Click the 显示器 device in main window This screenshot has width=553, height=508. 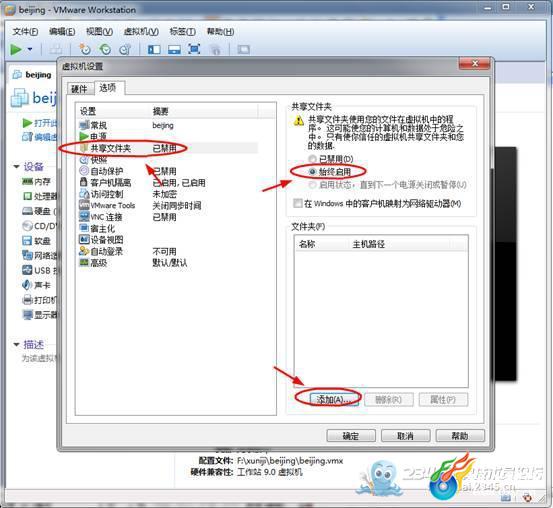41,314
